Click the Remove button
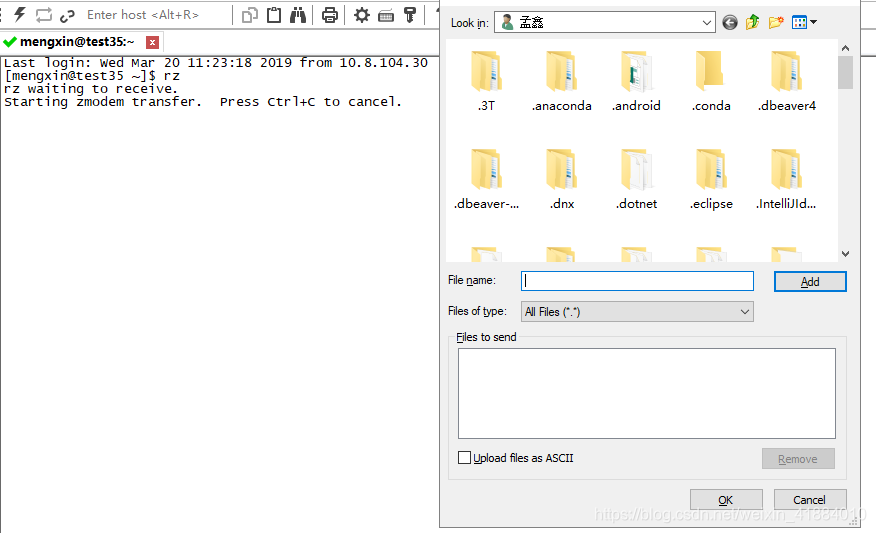 [798, 459]
